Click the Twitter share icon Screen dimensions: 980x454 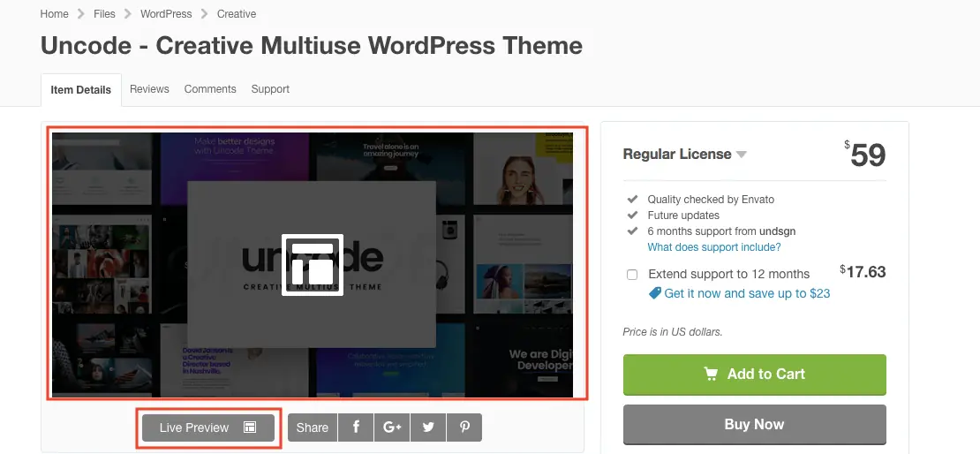pos(428,428)
